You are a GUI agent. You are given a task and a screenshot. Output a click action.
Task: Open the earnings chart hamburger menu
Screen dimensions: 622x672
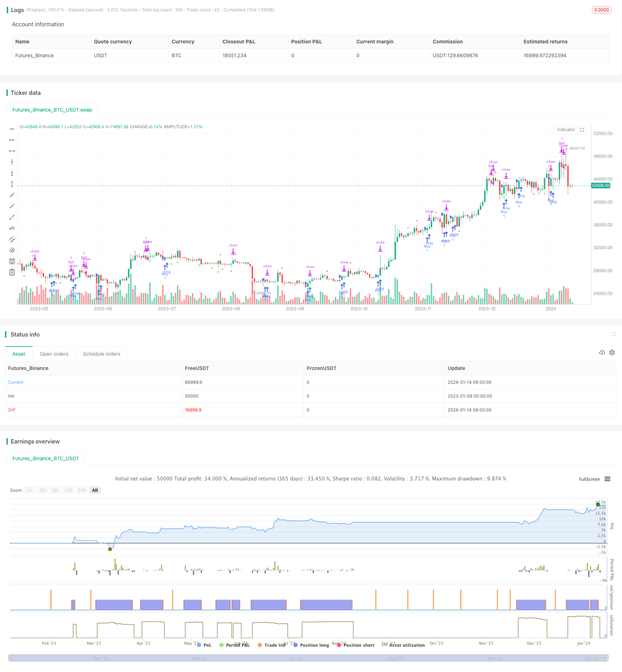[607, 479]
